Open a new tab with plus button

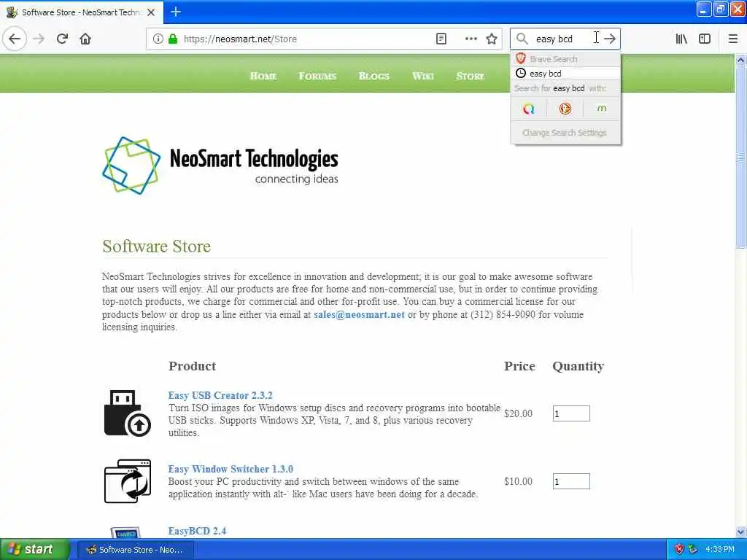coord(176,12)
